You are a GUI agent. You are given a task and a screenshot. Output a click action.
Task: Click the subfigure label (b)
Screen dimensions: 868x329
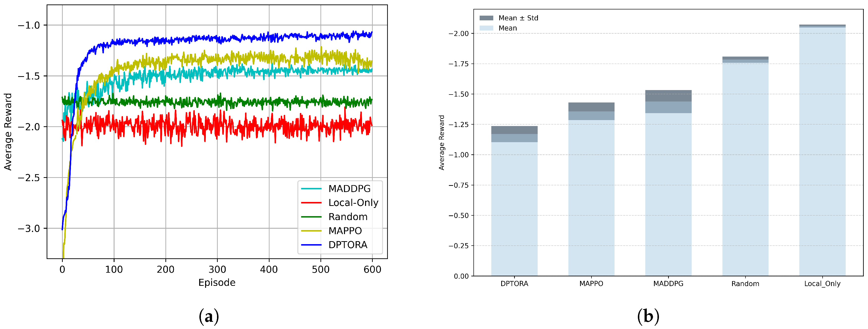[x=648, y=317]
